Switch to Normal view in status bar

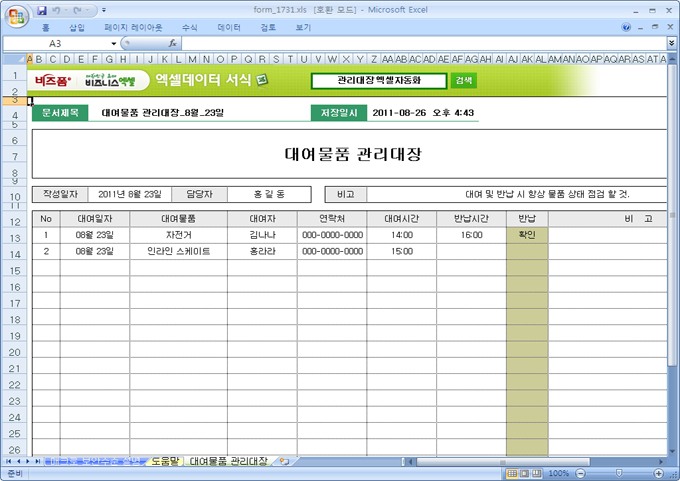512,473
